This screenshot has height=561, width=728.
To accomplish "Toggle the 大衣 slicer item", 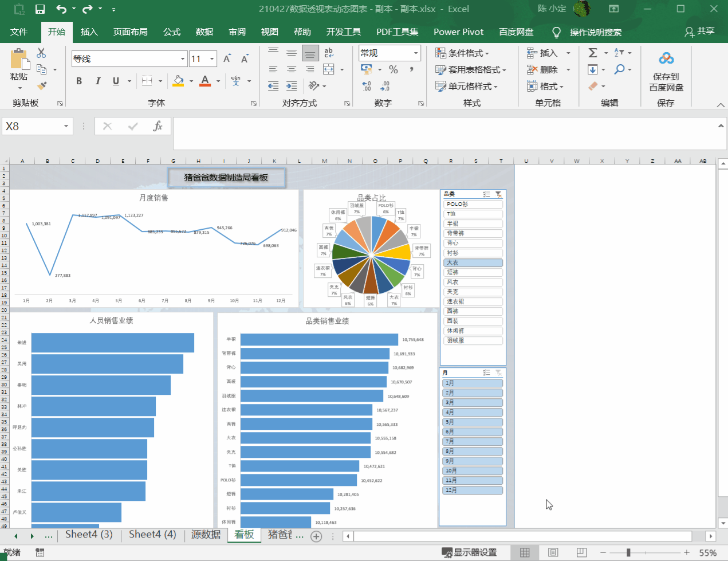I will click(x=473, y=263).
